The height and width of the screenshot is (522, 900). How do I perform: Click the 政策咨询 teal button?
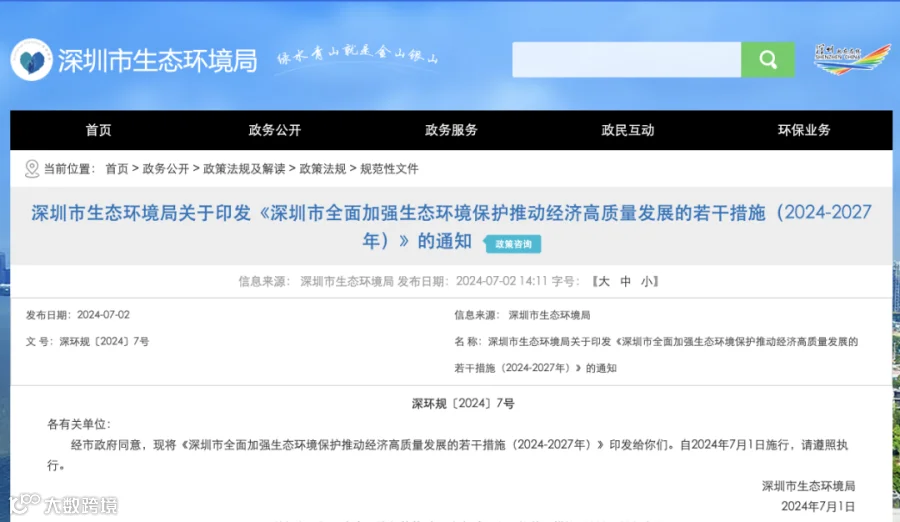coord(513,244)
